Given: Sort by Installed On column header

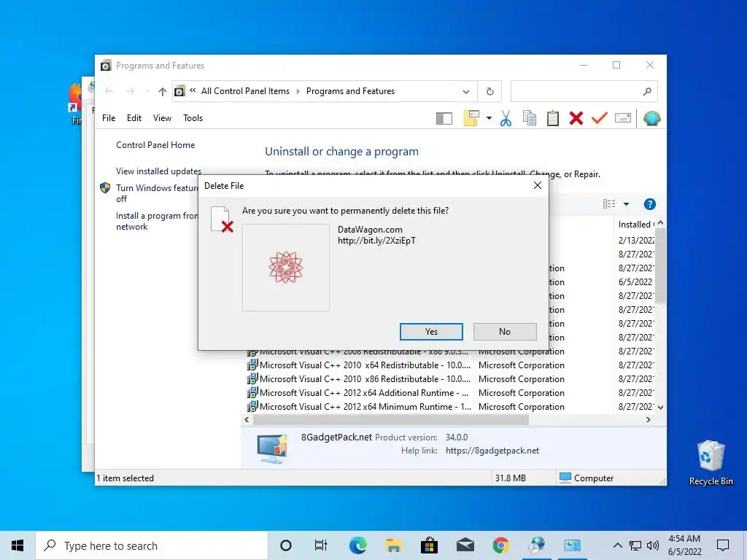Looking at the screenshot, I should click(x=635, y=225).
